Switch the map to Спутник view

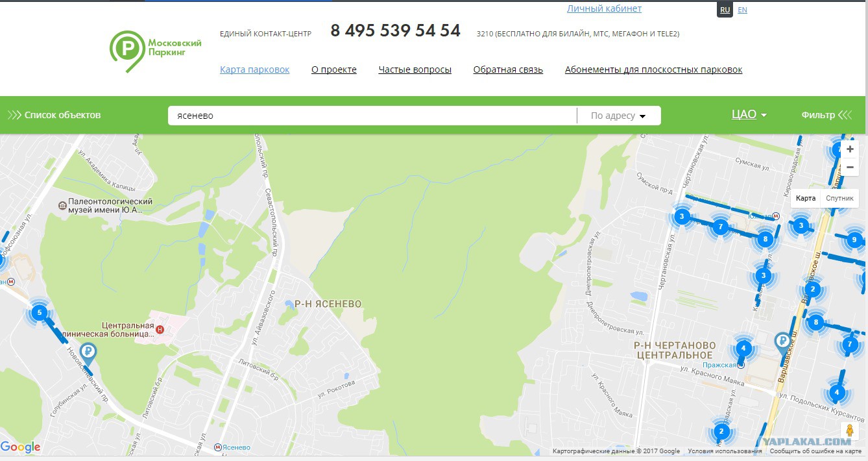(x=839, y=198)
